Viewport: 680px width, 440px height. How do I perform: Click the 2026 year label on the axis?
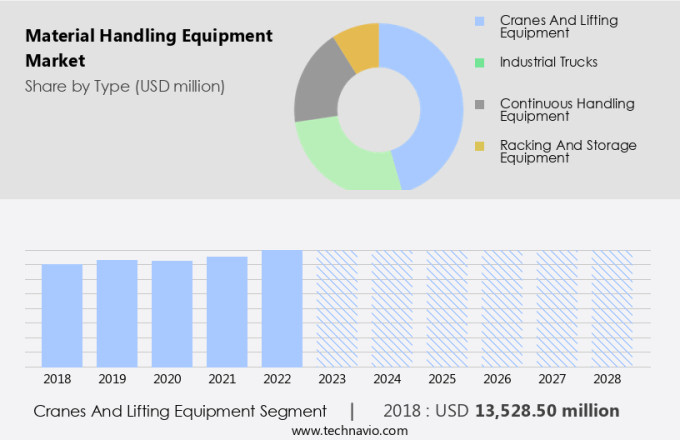point(502,380)
